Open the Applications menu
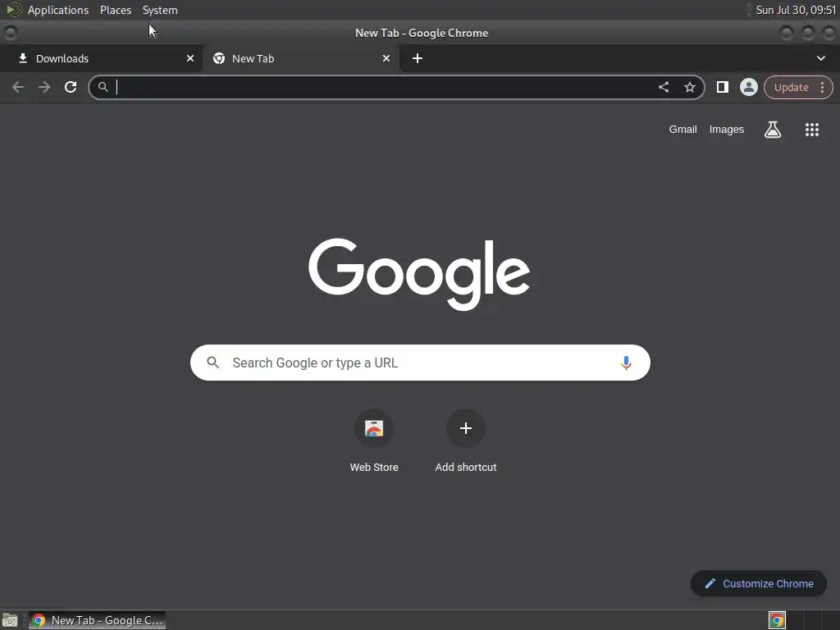The height and width of the screenshot is (630, 840). [58, 10]
